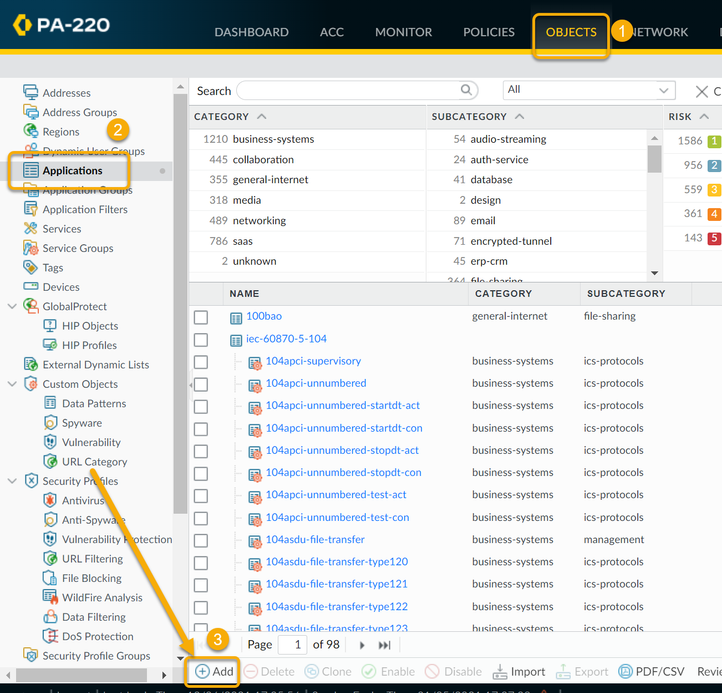This screenshot has width=722, height=693.
Task: Check the box for 100bao
Action: click(x=201, y=317)
